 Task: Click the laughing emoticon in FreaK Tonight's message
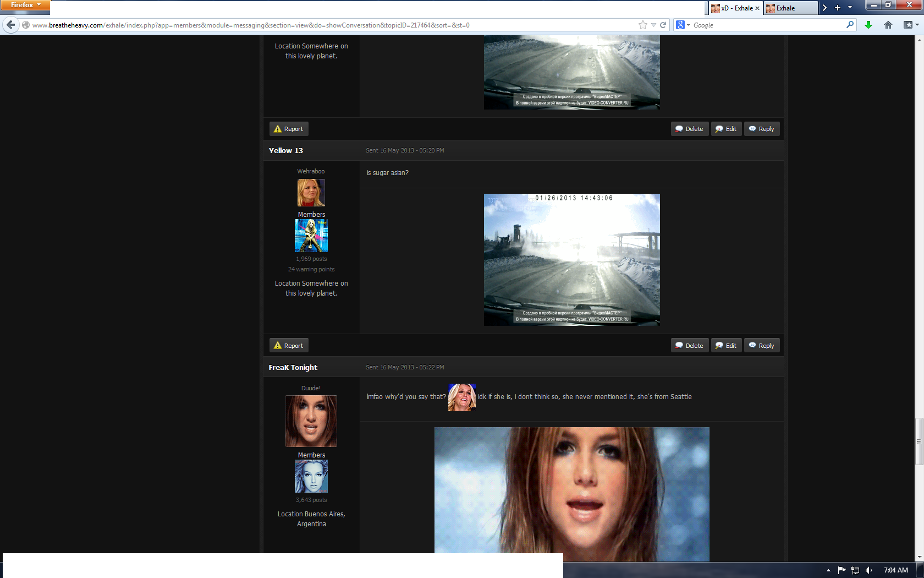point(462,397)
